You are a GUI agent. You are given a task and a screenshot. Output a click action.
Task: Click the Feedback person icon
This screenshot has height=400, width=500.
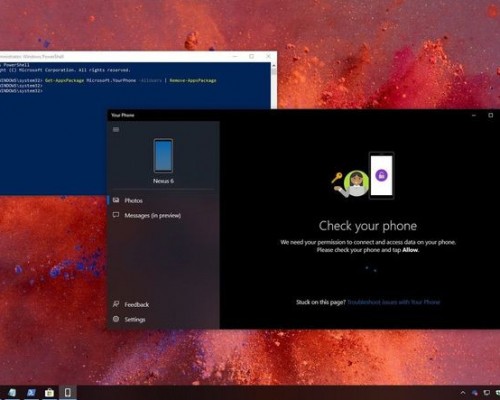click(x=116, y=304)
